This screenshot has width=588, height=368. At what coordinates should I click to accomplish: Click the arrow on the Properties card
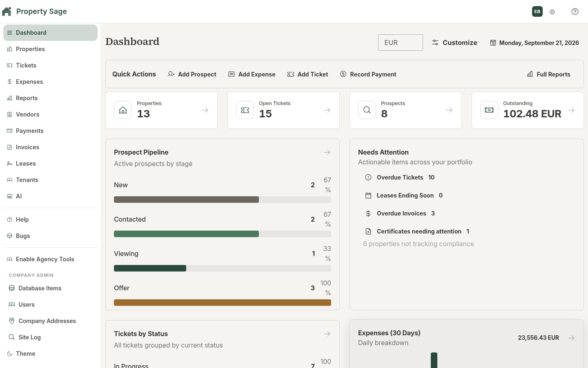(205, 110)
